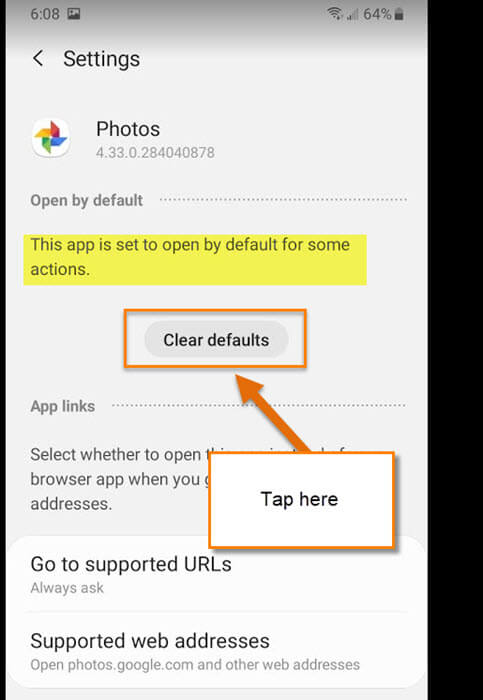Screen dimensions: 483x700
Task: Tap the cellular signal bars icon
Action: (353, 15)
